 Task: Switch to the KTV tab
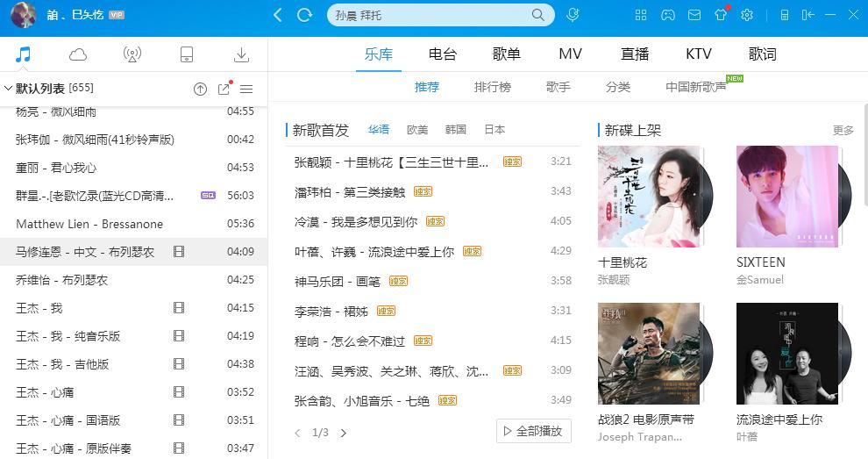[699, 54]
